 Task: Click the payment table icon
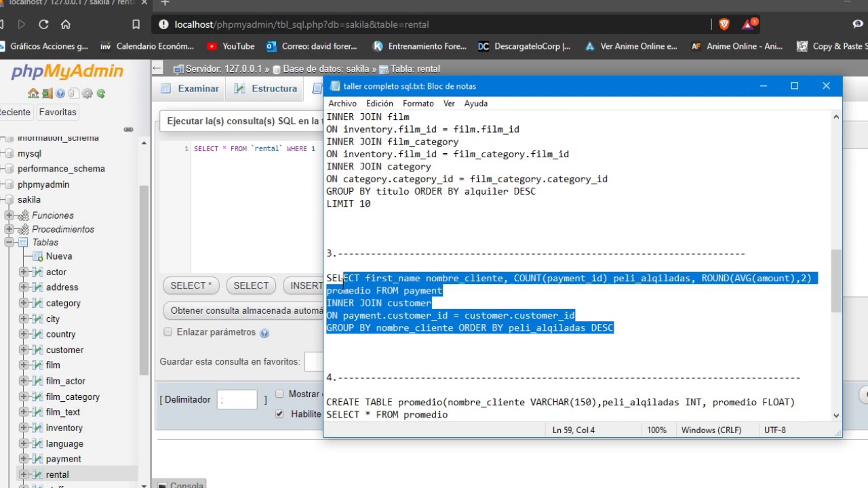click(37, 459)
